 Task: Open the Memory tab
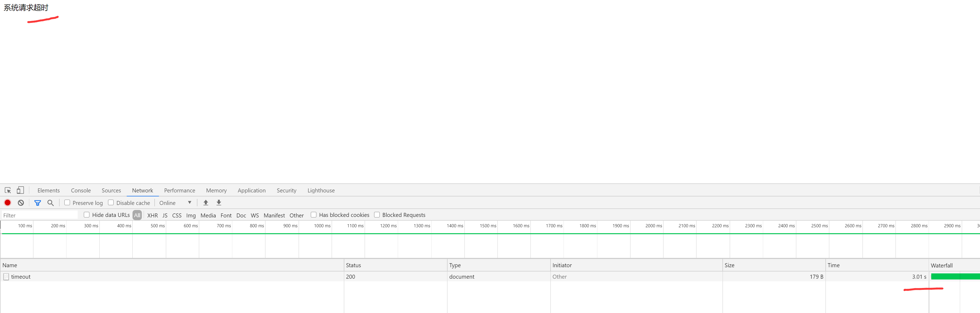point(217,191)
